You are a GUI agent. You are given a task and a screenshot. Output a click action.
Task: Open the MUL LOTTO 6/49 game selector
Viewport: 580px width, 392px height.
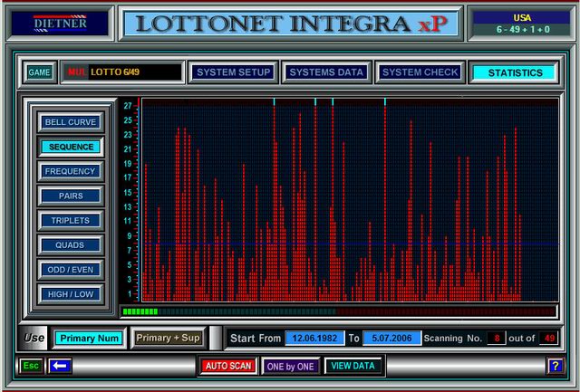(122, 72)
